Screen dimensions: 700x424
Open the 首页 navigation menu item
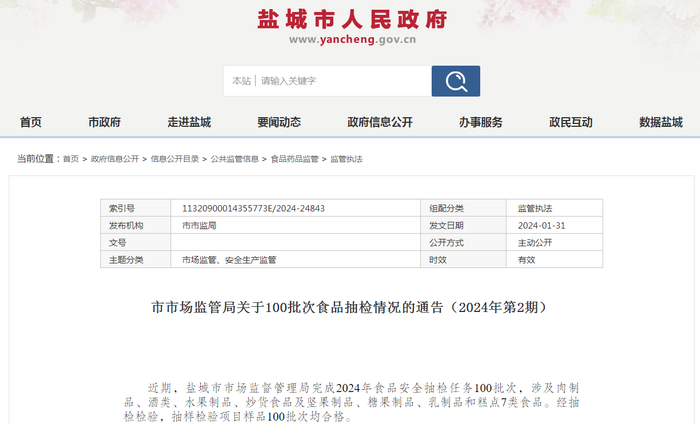[x=31, y=122]
